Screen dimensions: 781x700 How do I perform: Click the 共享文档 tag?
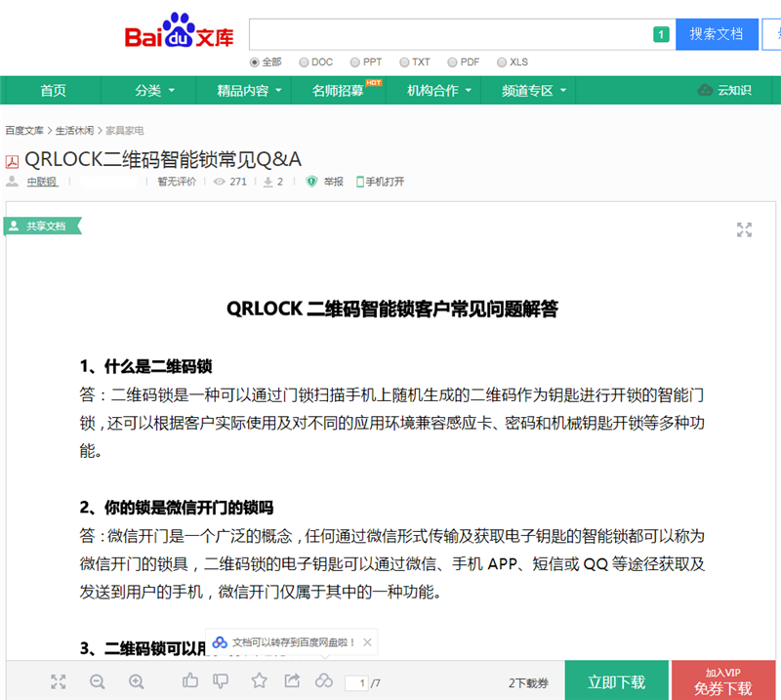[x=42, y=226]
